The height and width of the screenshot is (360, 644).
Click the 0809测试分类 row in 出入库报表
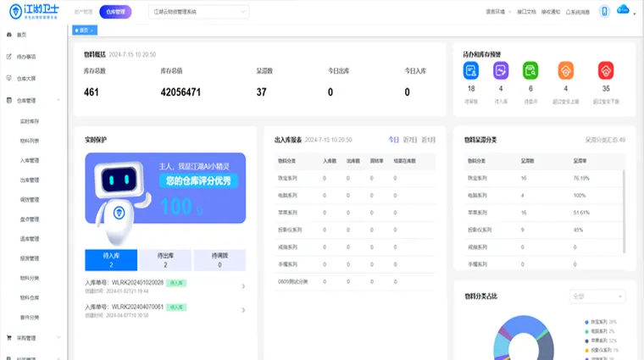coord(355,281)
